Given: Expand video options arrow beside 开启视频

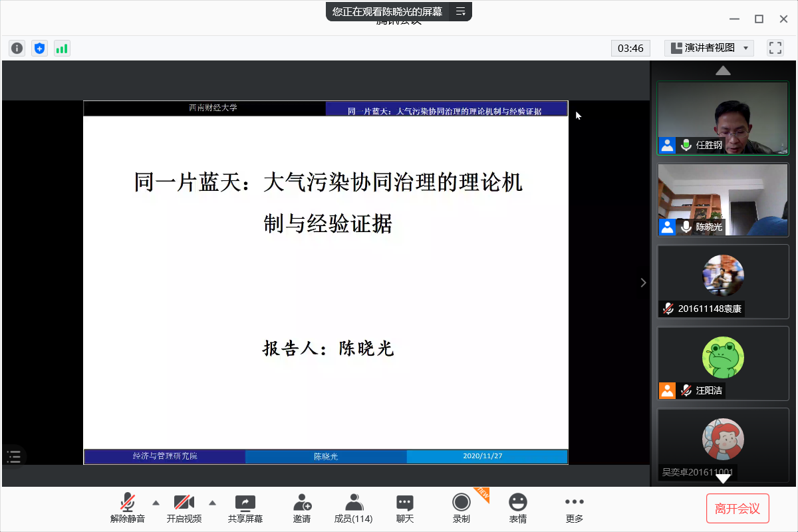Looking at the screenshot, I should (213, 503).
